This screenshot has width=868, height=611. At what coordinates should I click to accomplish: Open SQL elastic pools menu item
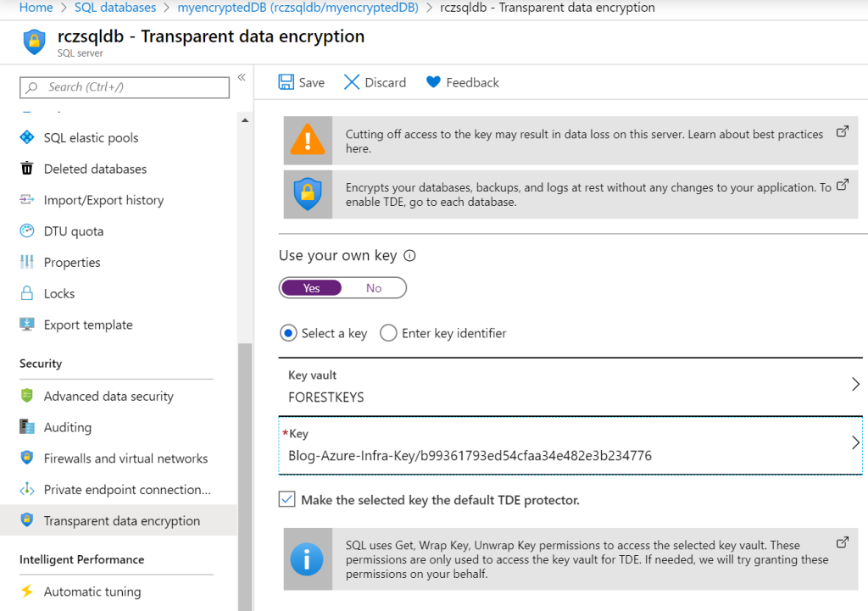91,138
